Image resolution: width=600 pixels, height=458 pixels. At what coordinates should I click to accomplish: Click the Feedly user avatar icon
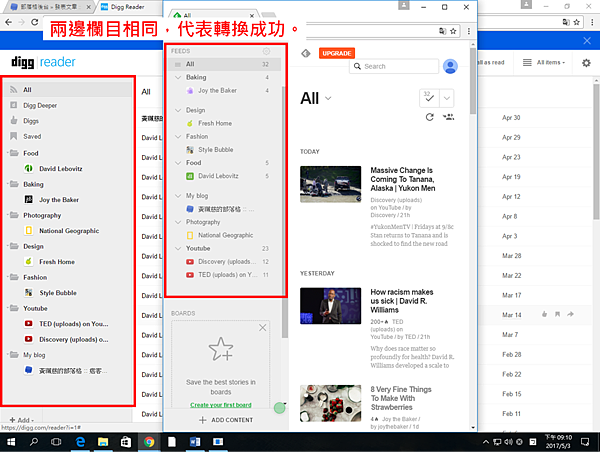450,67
